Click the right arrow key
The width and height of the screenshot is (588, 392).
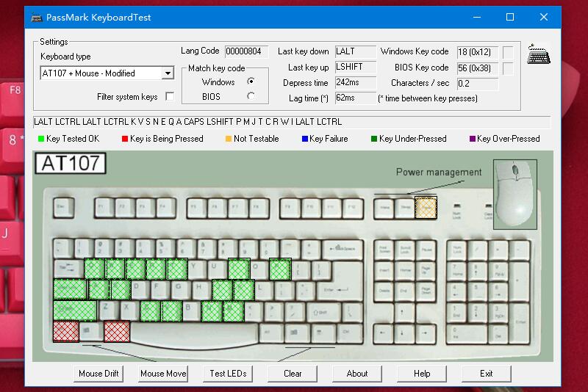(426, 333)
